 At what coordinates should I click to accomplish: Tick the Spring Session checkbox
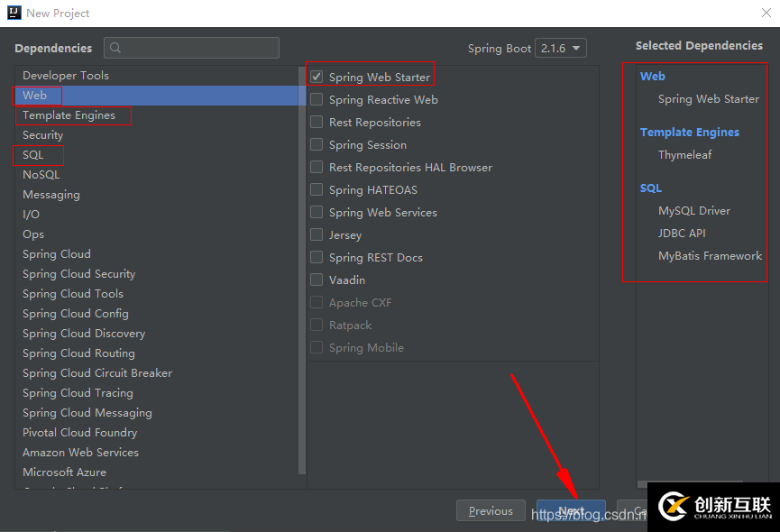[317, 144]
